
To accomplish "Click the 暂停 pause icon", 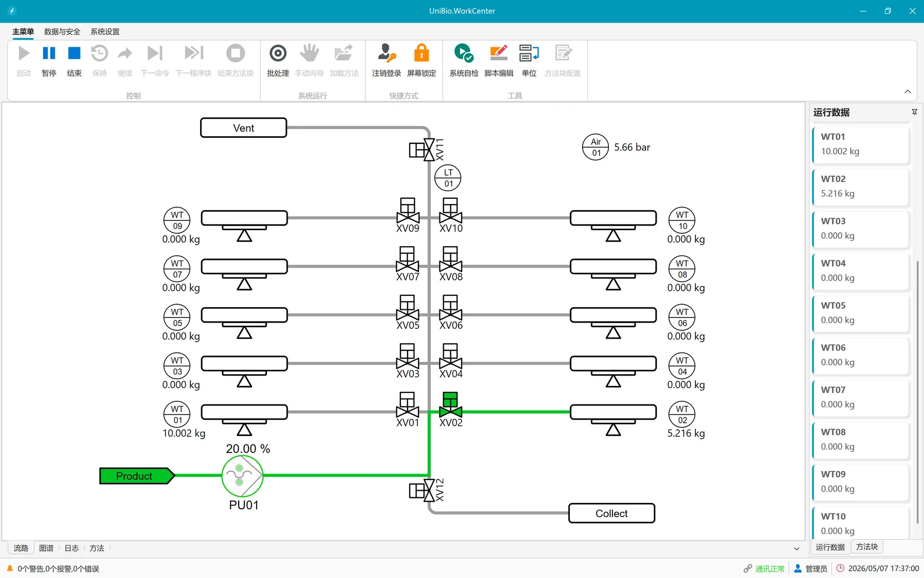I will [49, 53].
